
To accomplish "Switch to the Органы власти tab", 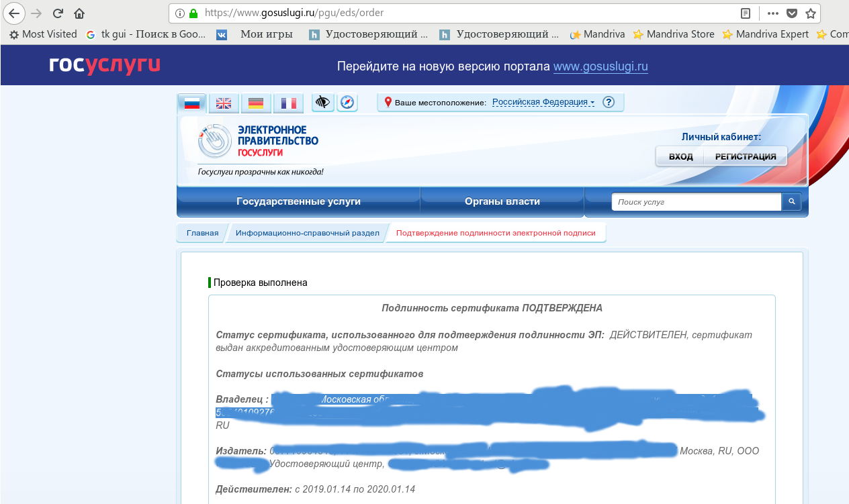I will (x=501, y=201).
